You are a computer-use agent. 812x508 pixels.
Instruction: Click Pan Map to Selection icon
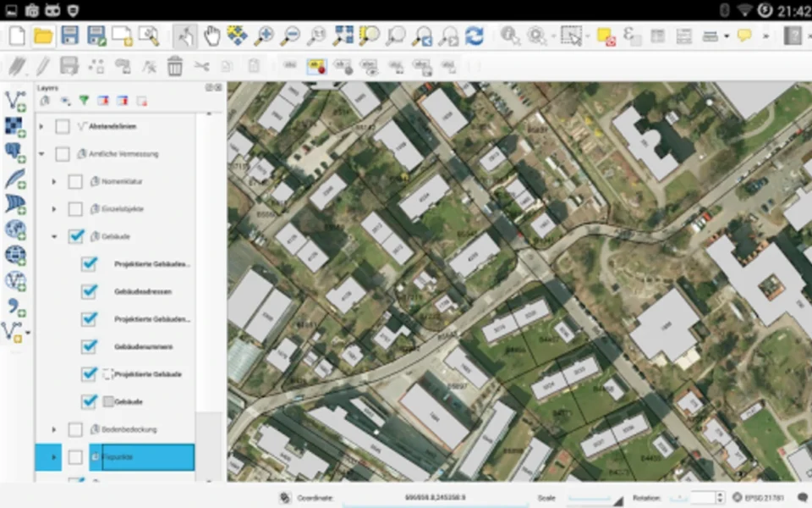pyautogui.click(x=238, y=36)
